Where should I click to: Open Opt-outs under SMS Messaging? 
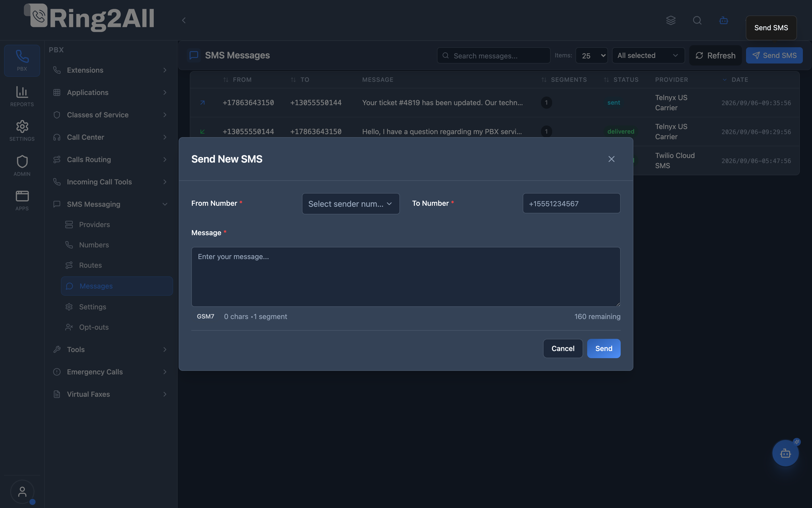tap(117, 327)
